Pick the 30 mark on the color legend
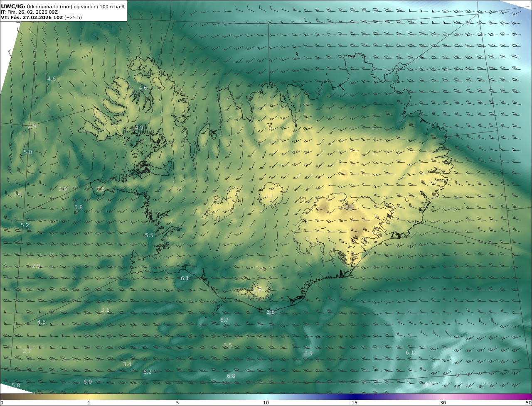The image size is (532, 406). tap(443, 402)
